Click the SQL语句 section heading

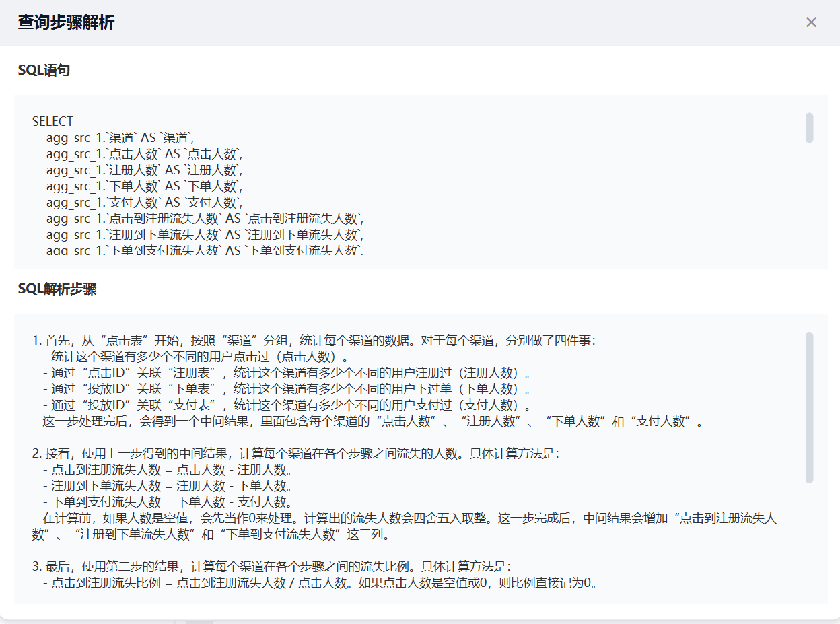tap(44, 70)
